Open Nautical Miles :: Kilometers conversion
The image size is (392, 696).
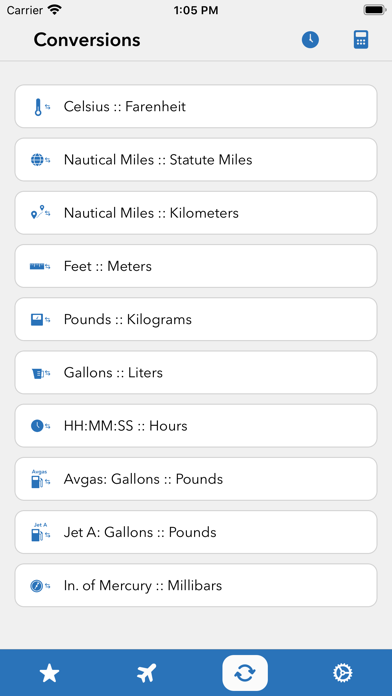click(x=196, y=213)
